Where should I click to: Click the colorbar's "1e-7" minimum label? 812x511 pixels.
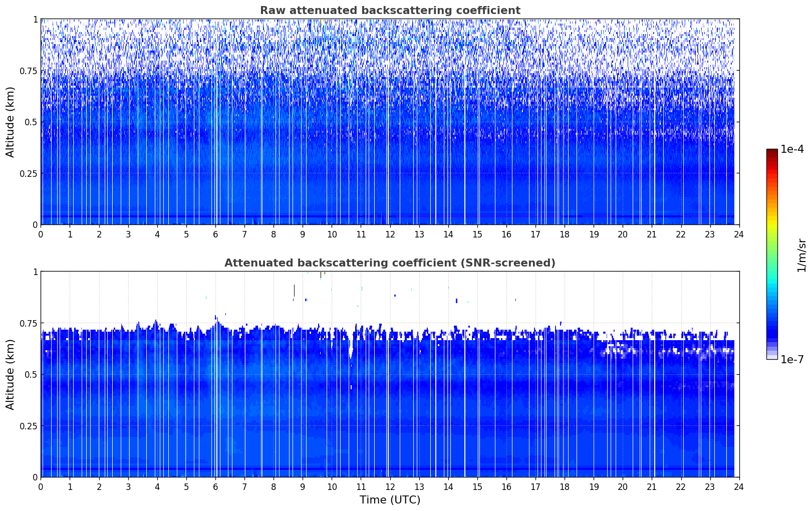click(x=792, y=359)
